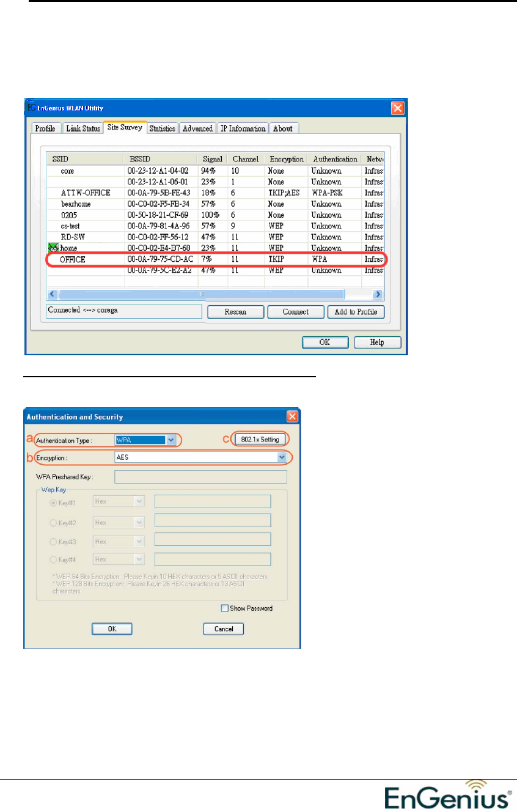This screenshot has height=812, width=517.
Task: Select the bearhome network row
Action: (216, 204)
